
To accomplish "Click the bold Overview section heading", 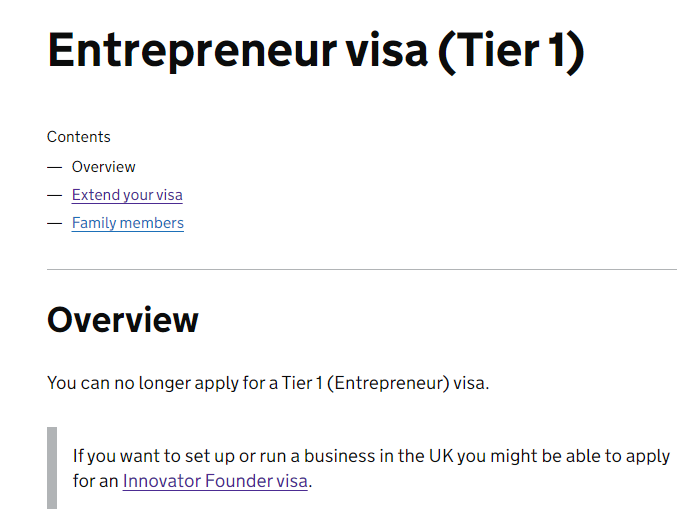I will click(123, 320).
